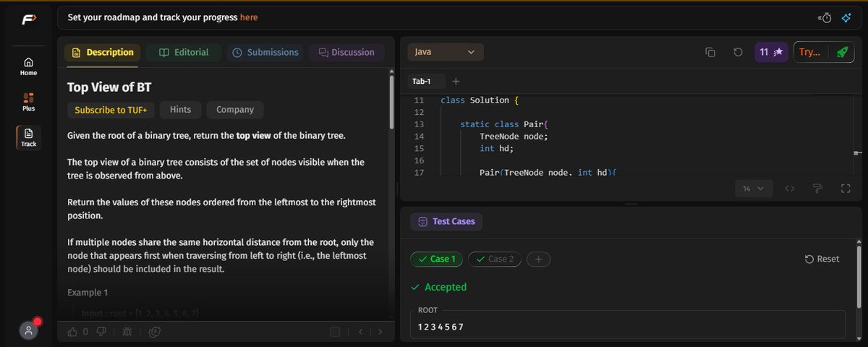Click the Subscribe to TUF+ button

(111, 110)
